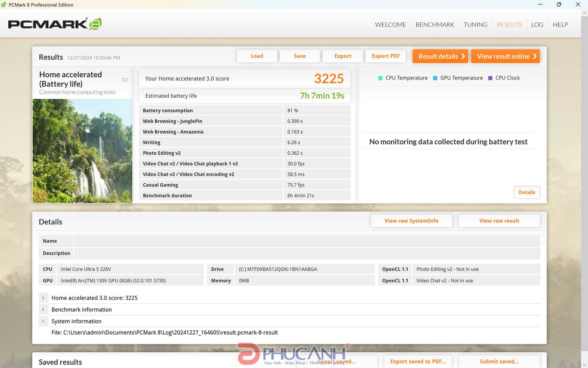Select the RESULTS tab
This screenshot has width=588, height=368.
[509, 25]
